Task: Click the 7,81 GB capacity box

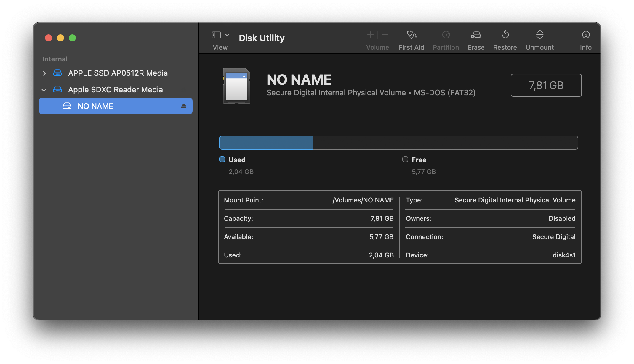Action: coord(546,85)
